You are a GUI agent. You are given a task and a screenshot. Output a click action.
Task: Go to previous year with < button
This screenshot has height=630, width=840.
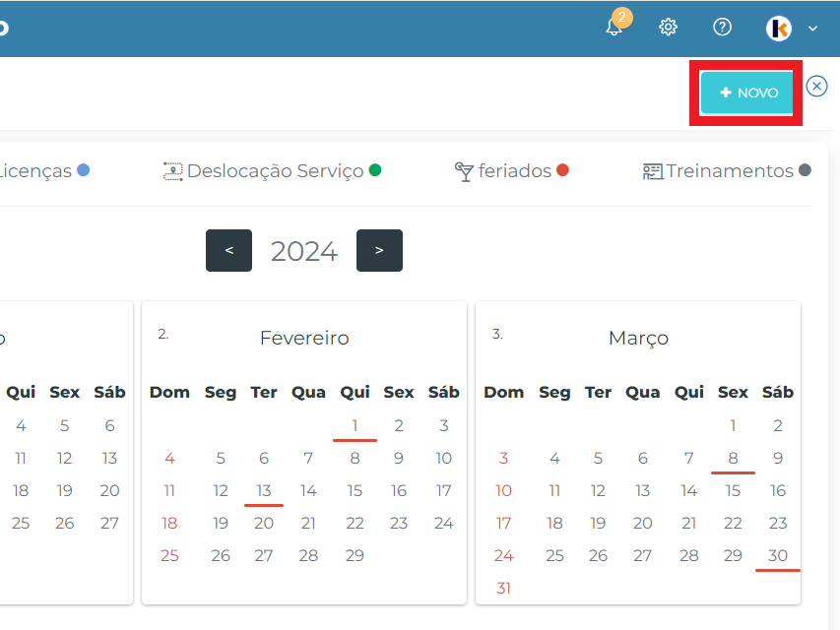[228, 250]
